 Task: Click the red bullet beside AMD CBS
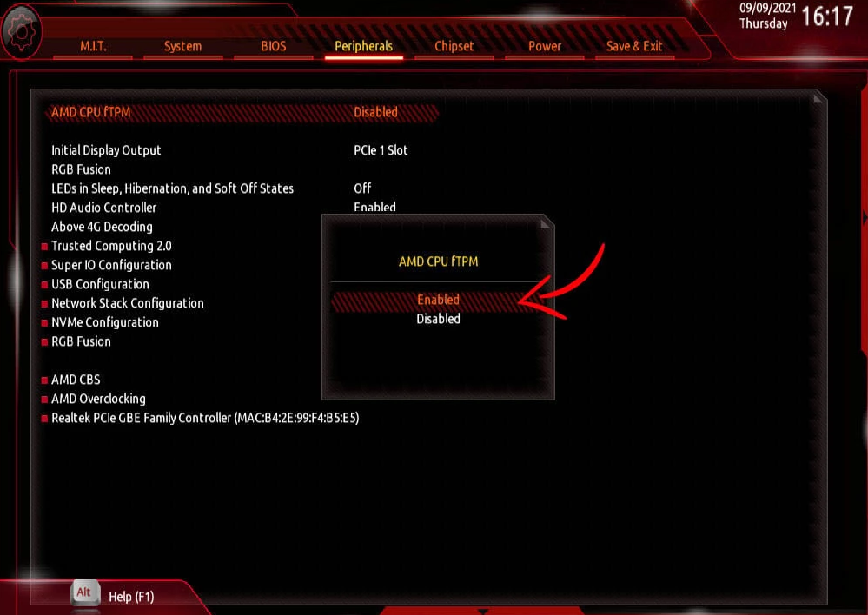tap(44, 380)
